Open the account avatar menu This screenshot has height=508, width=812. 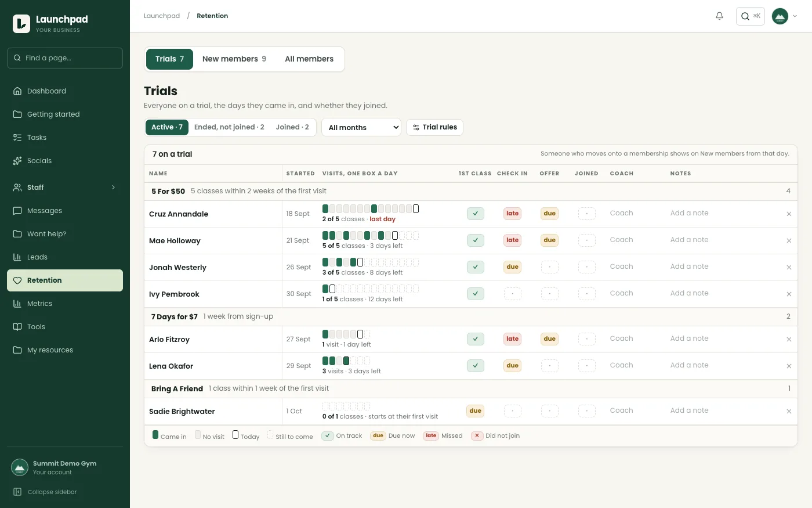click(785, 16)
